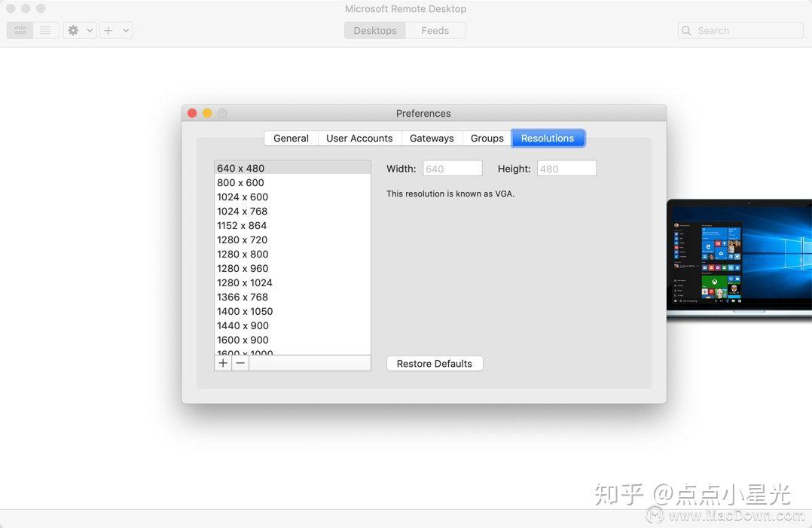Viewport: 812px width, 528px height.
Task: Select the 1366 x 768 resolution
Action: 292,297
